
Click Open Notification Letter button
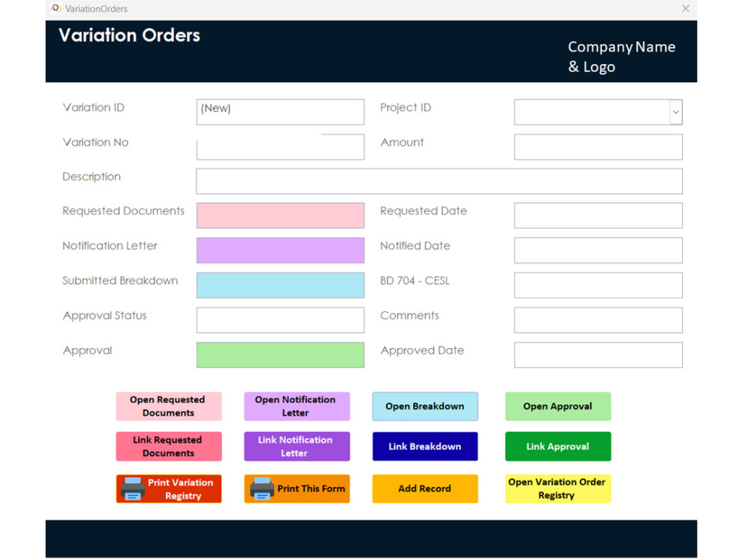pyautogui.click(x=297, y=406)
